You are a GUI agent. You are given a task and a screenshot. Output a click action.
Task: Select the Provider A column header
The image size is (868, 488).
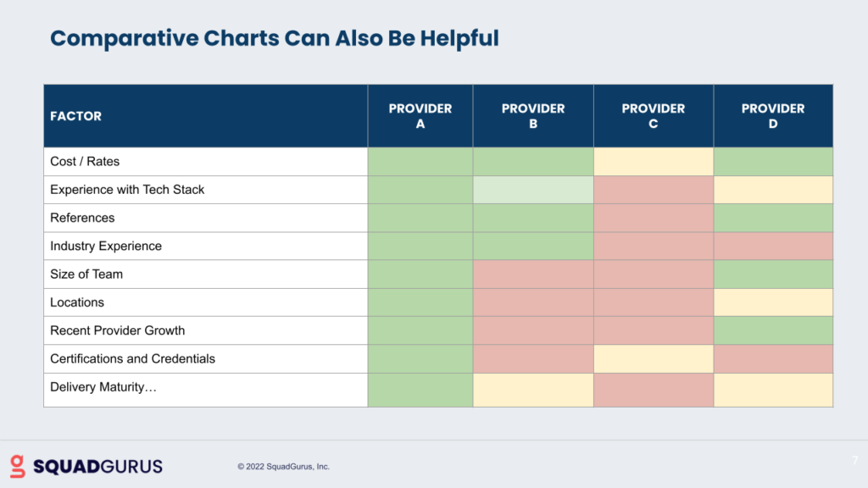tap(420, 116)
